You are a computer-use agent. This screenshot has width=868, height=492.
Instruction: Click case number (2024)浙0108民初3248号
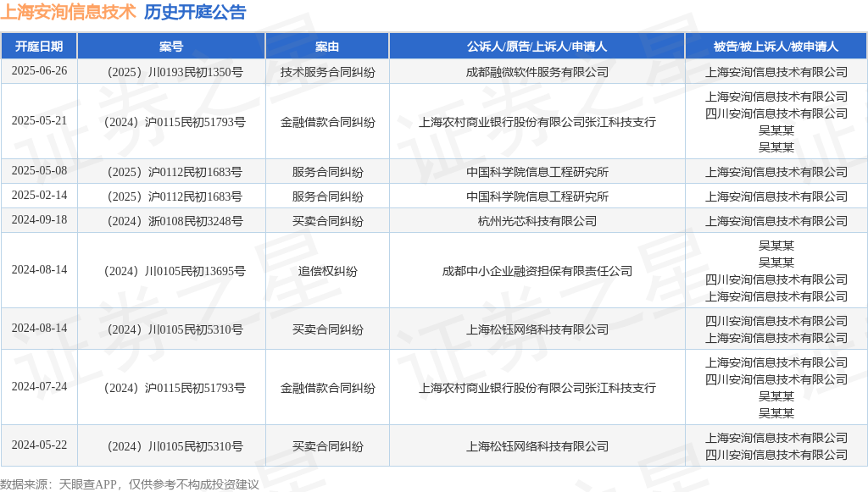pyautogui.click(x=175, y=221)
